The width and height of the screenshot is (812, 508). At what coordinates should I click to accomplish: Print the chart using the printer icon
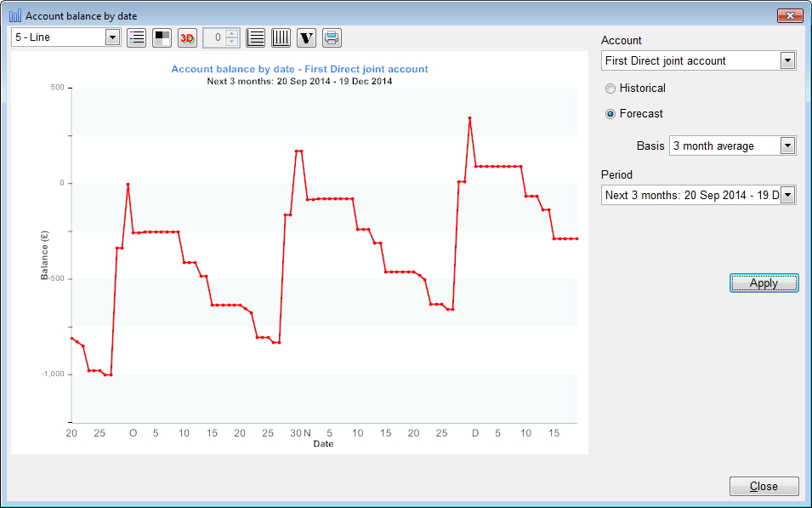332,37
